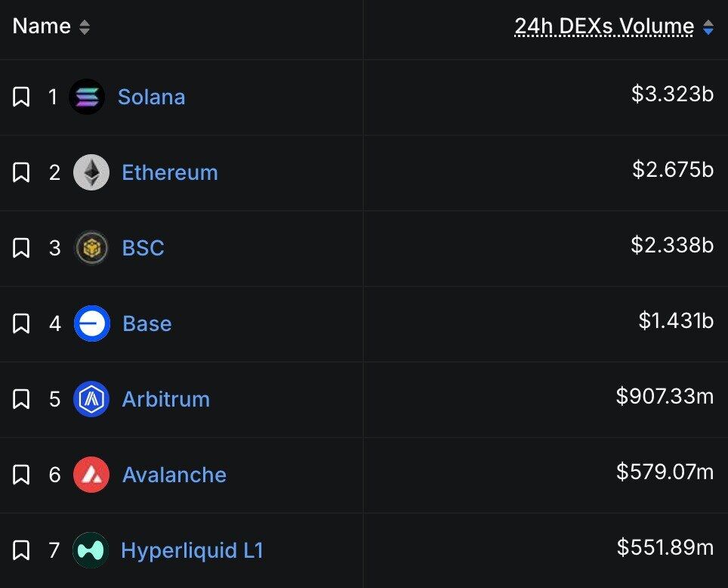Bookmark the Solana row
The width and height of the screenshot is (728, 588).
click(21, 97)
